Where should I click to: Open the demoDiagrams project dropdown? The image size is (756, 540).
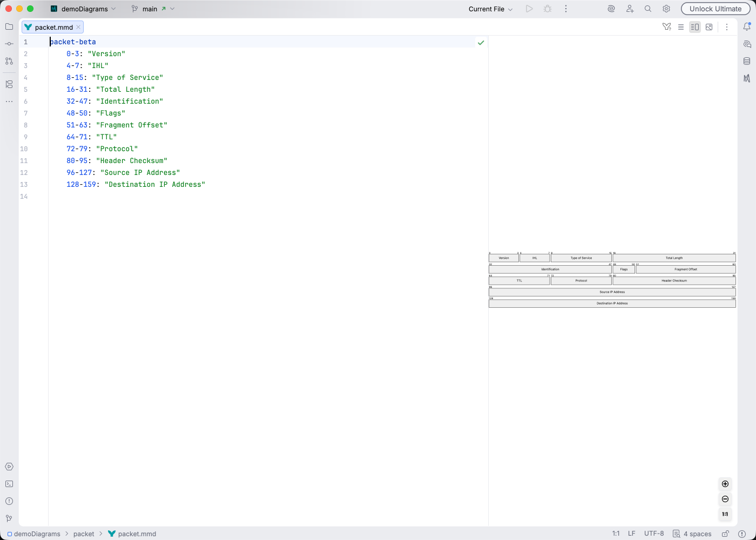tap(84, 9)
